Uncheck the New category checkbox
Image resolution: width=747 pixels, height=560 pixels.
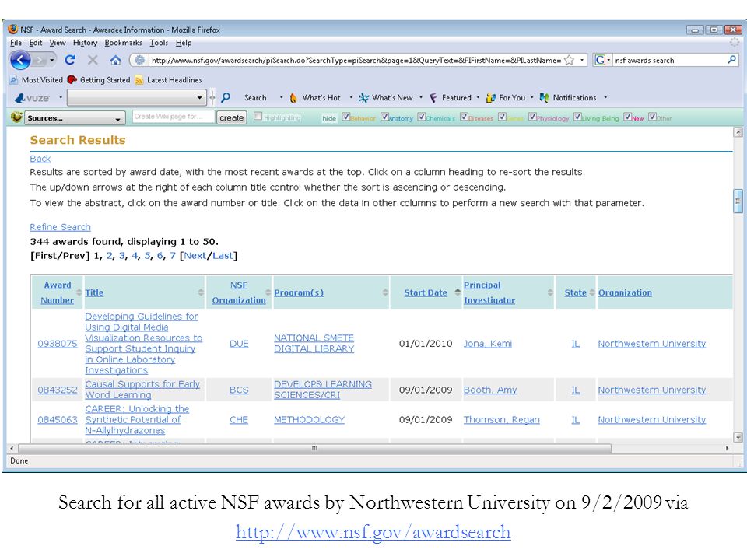click(x=627, y=117)
